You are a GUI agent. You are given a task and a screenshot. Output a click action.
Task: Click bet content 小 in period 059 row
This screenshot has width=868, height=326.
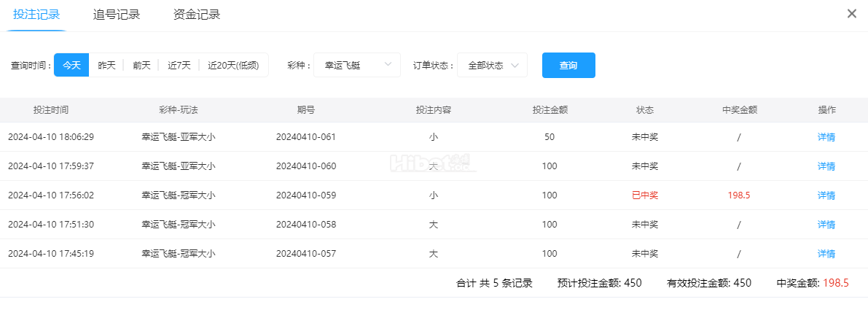point(434,195)
